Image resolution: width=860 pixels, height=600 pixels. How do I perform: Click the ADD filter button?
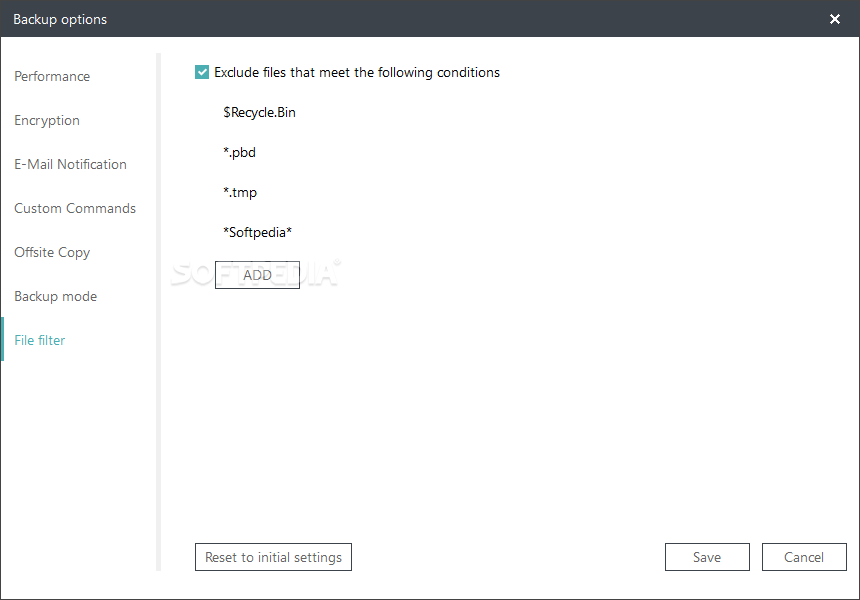tap(257, 275)
